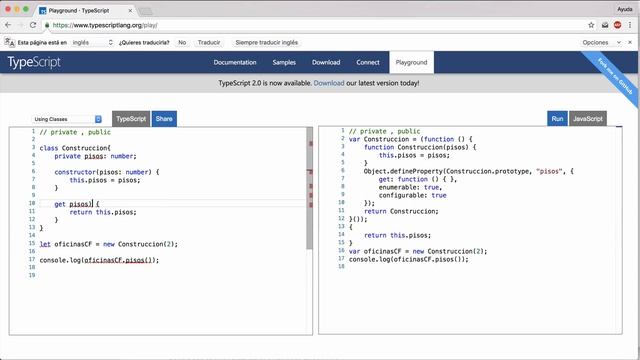Click the Traducir button

pos(209,42)
